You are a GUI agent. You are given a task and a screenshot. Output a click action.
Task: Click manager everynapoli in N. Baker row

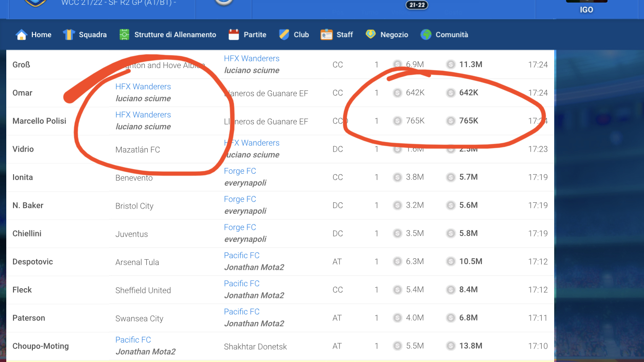click(x=245, y=211)
